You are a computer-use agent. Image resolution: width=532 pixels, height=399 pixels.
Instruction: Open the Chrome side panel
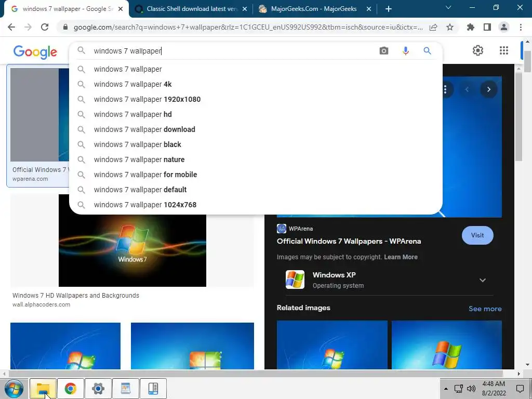pos(487,27)
